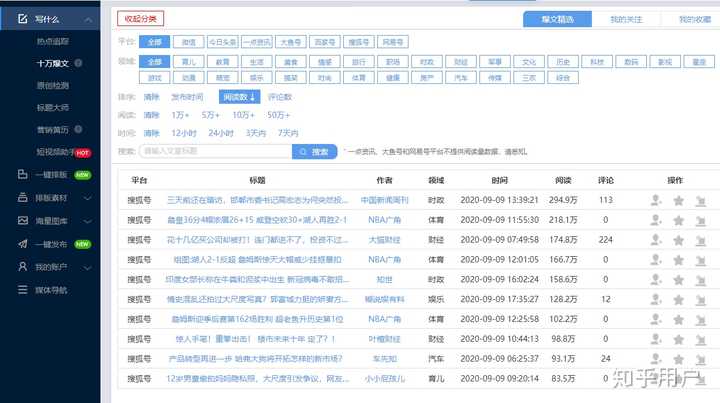Image resolution: width=720 pixels, height=403 pixels.
Task: Select the 综合 field filter
Action: (x=562, y=78)
